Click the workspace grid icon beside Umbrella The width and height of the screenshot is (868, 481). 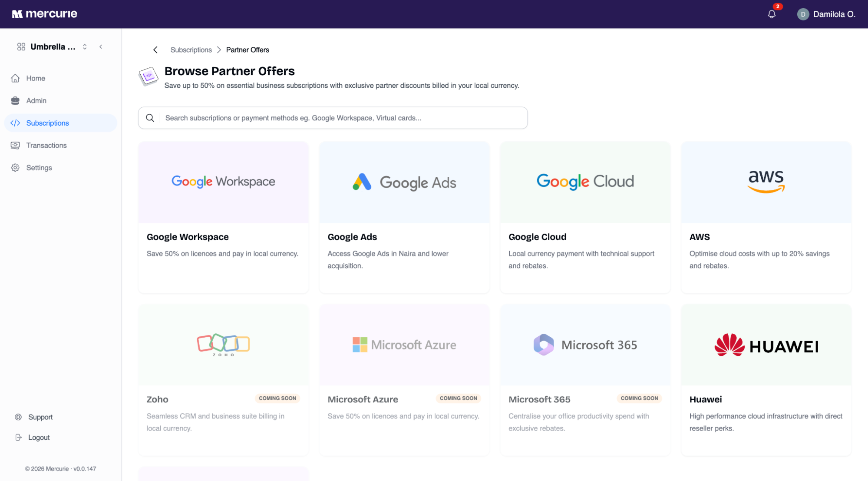click(21, 46)
